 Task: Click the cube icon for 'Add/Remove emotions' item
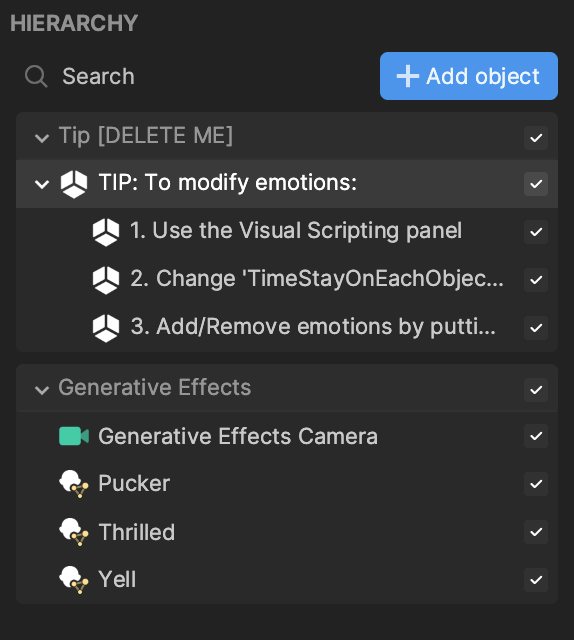coord(106,328)
